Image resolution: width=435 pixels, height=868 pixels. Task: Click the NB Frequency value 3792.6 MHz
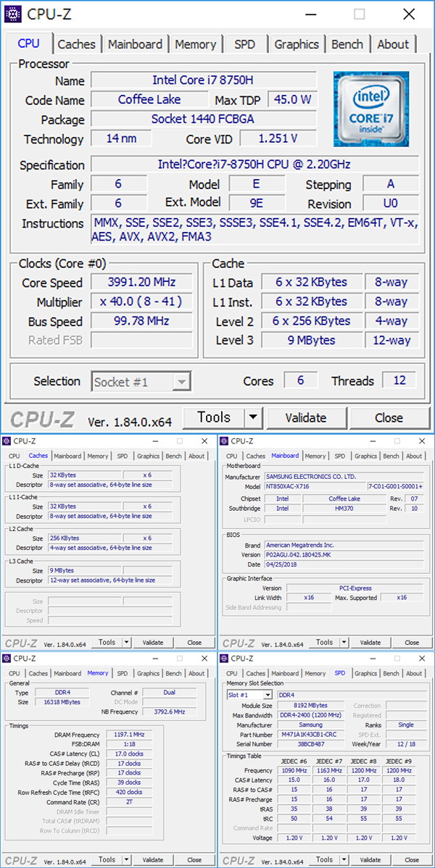pos(169,711)
